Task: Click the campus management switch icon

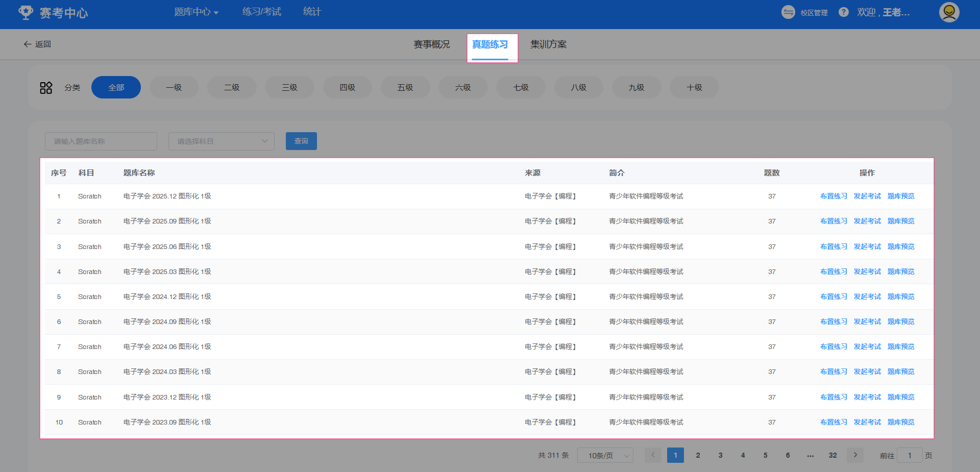Action: pos(788,12)
